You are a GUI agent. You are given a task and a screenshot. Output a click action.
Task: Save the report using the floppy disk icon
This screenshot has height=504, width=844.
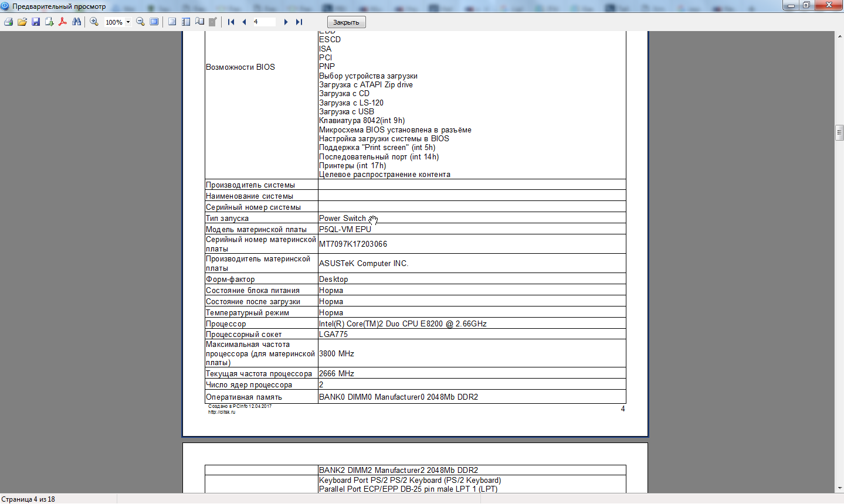pos(36,22)
